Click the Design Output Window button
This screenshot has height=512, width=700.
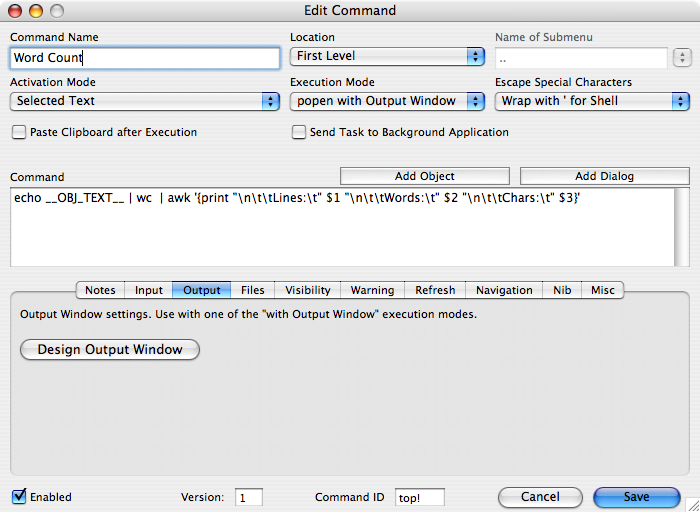pos(110,350)
